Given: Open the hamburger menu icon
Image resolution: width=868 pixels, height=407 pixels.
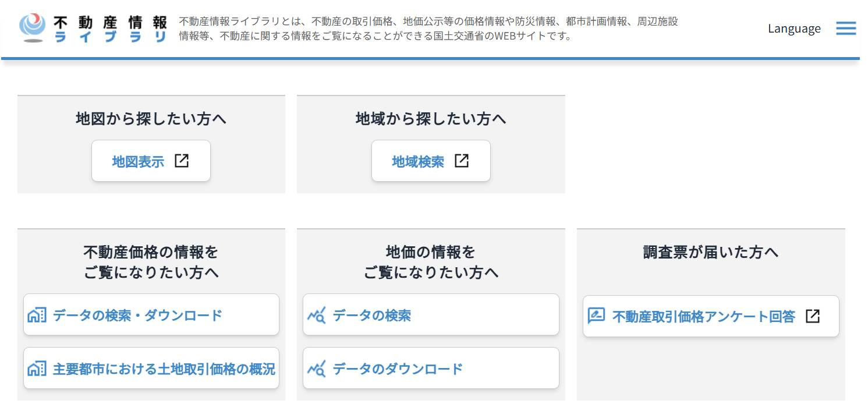Looking at the screenshot, I should tap(845, 29).
